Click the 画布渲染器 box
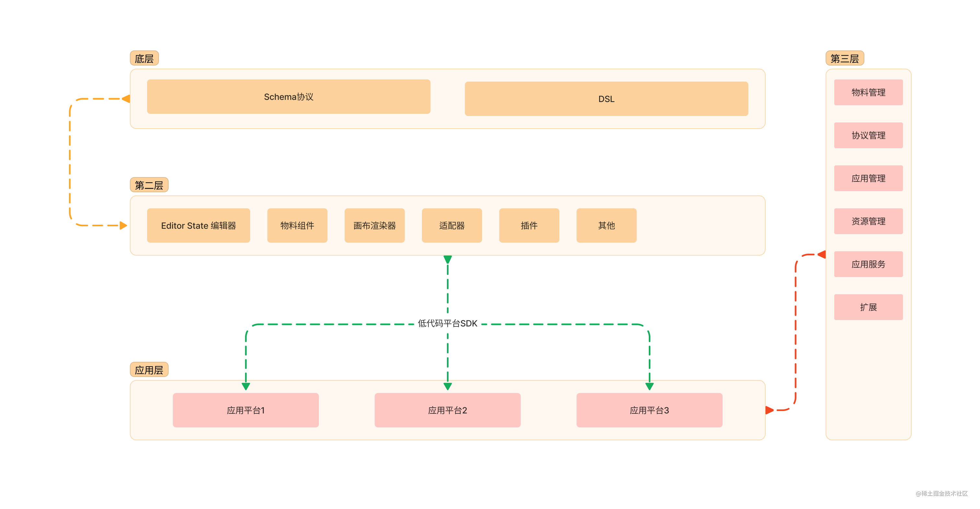Screen dimensions: 980x509 374,225
